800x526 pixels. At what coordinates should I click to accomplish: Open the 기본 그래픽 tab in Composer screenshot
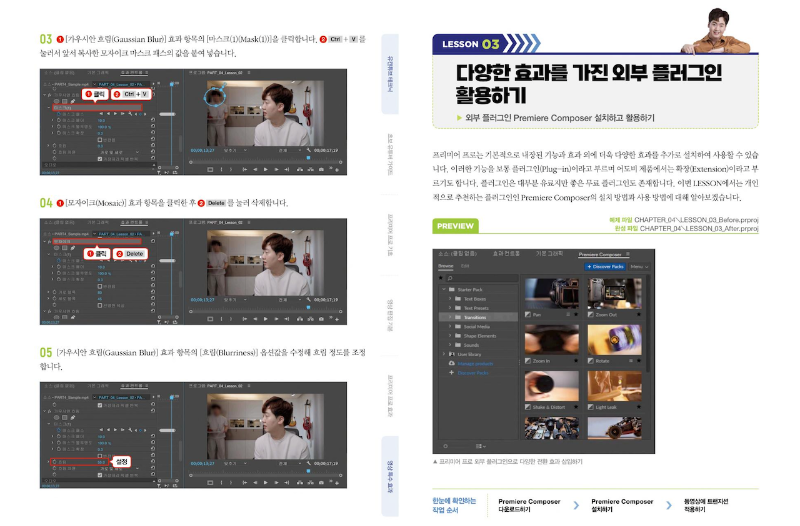(x=549, y=254)
